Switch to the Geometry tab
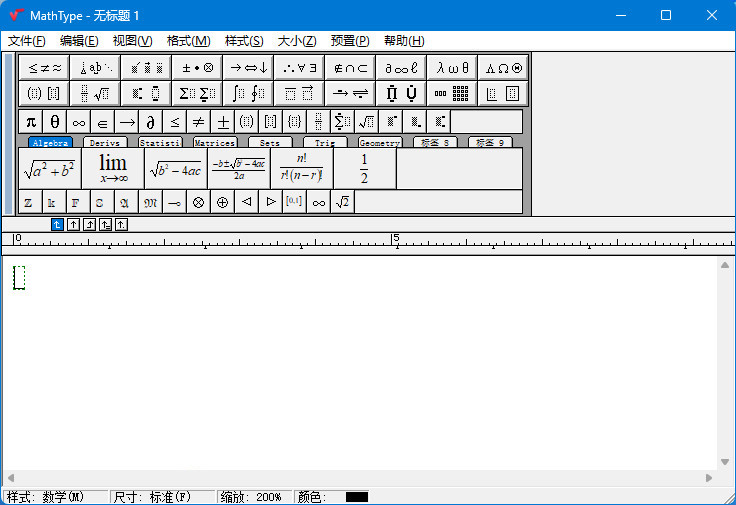The image size is (736, 505). [380, 142]
